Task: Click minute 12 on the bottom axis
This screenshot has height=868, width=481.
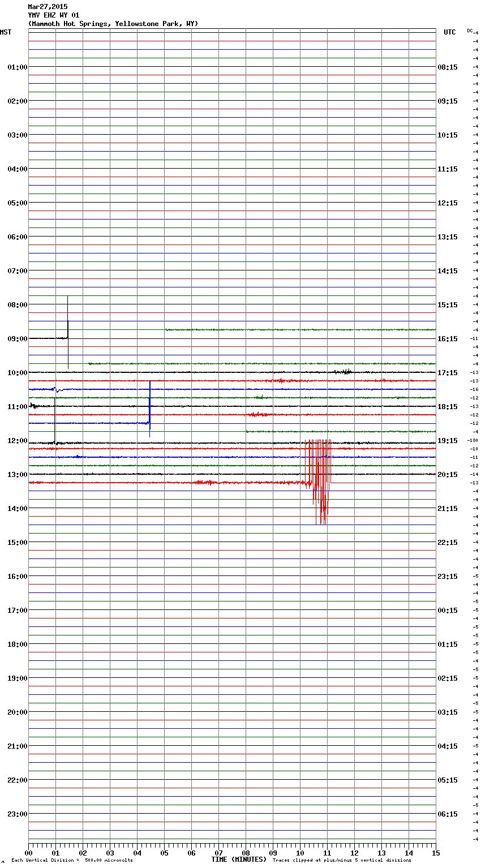Action: click(x=354, y=853)
